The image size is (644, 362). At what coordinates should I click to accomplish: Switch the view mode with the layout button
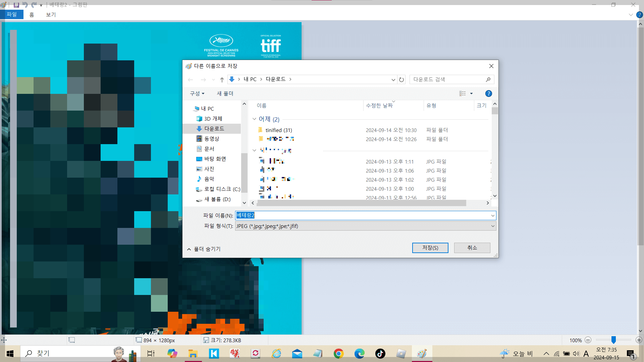(463, 94)
